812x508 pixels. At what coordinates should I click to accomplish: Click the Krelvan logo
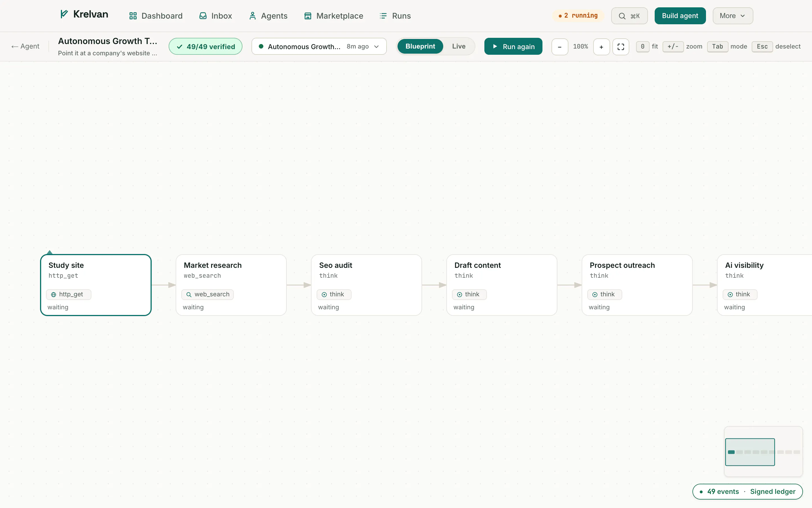(x=84, y=14)
